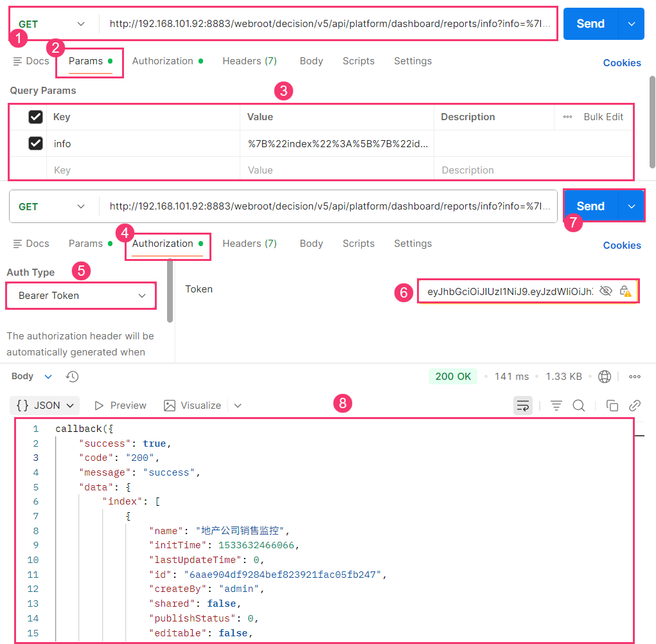Open the upper Settings tab

click(412, 61)
